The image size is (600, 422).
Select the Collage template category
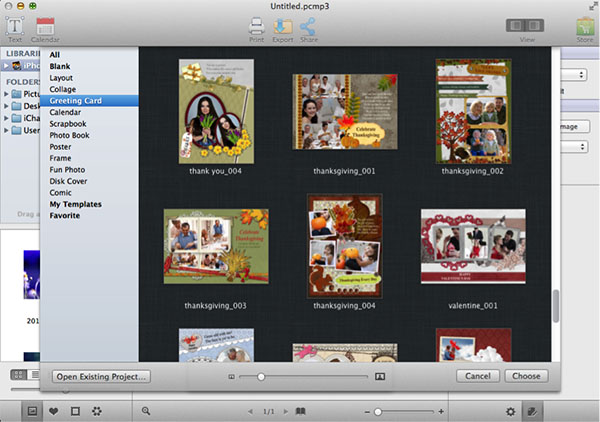[63, 89]
